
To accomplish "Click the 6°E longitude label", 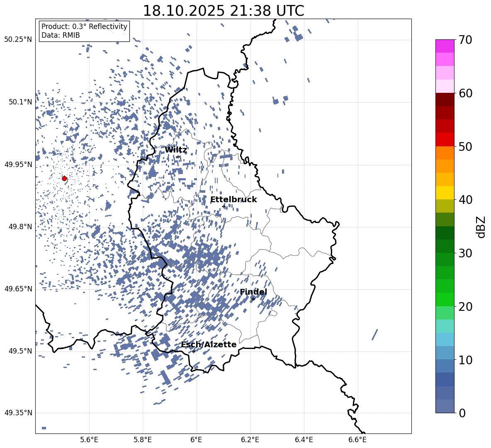I will (x=196, y=440).
